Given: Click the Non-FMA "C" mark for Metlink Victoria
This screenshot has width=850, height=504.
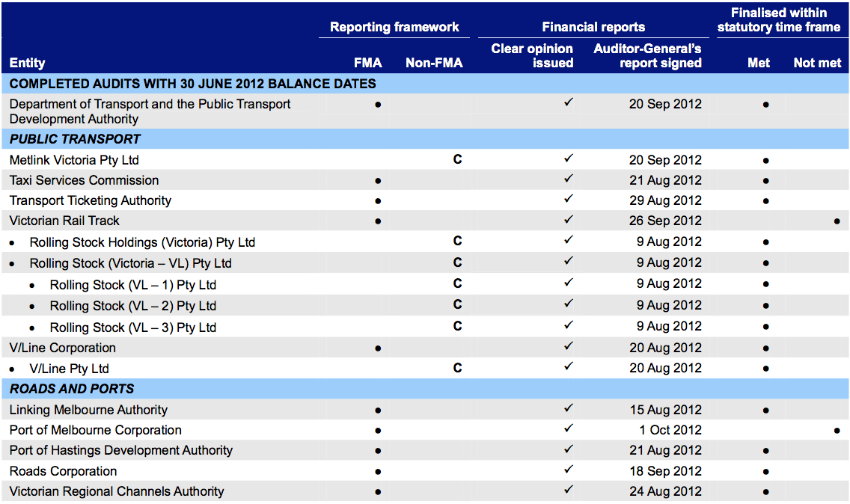Looking at the screenshot, I should click(457, 159).
